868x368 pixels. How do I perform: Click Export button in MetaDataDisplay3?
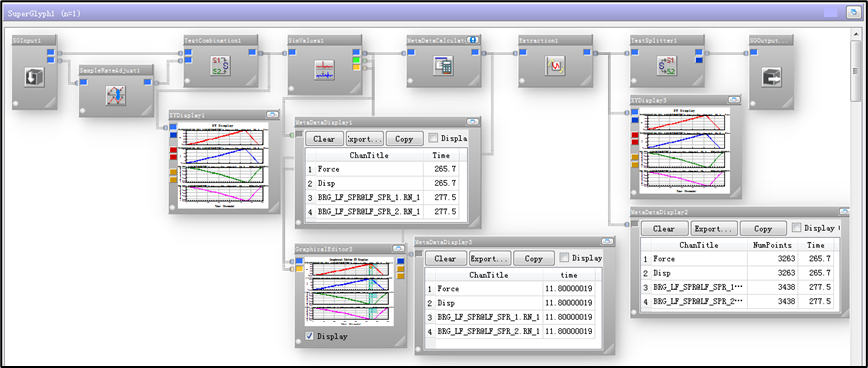(x=489, y=258)
